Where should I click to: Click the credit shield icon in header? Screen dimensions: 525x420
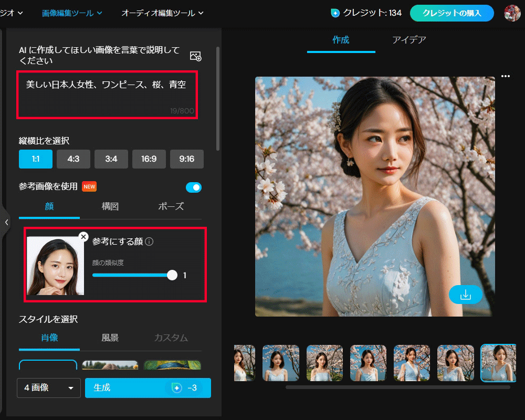(x=335, y=13)
